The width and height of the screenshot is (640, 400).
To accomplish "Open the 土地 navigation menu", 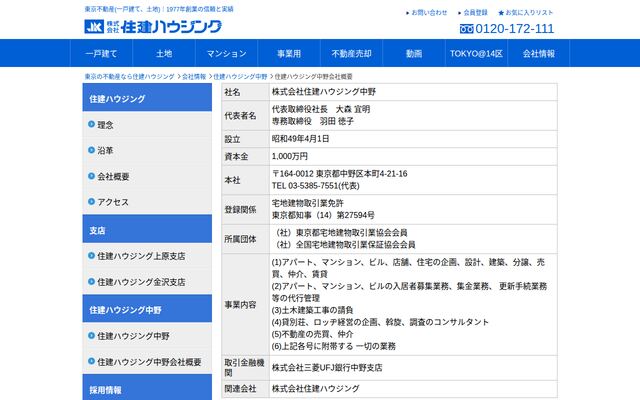I will tap(164, 53).
